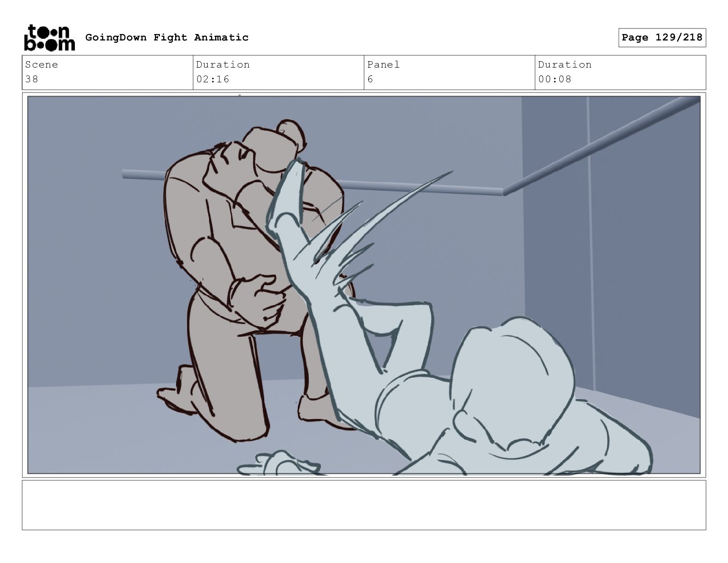Click the Page 129/218 box

662,37
